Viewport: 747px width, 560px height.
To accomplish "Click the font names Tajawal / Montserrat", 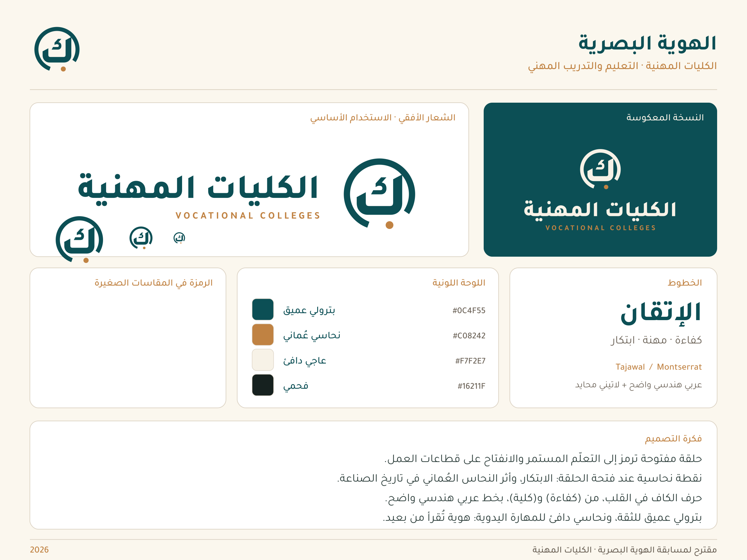I will pos(659,367).
